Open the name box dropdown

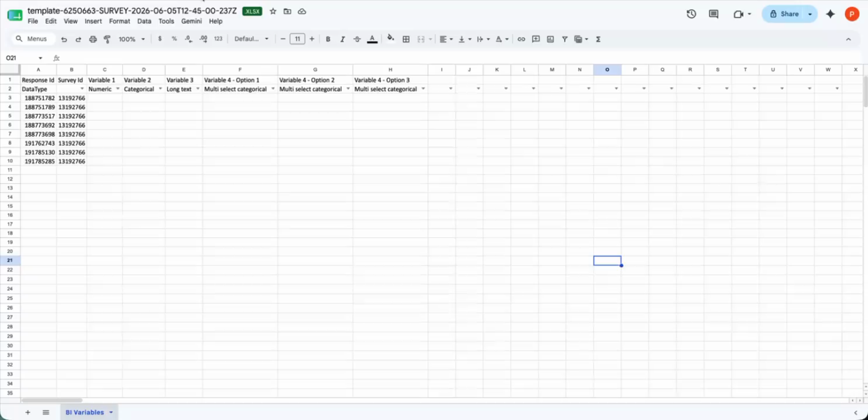coord(40,58)
